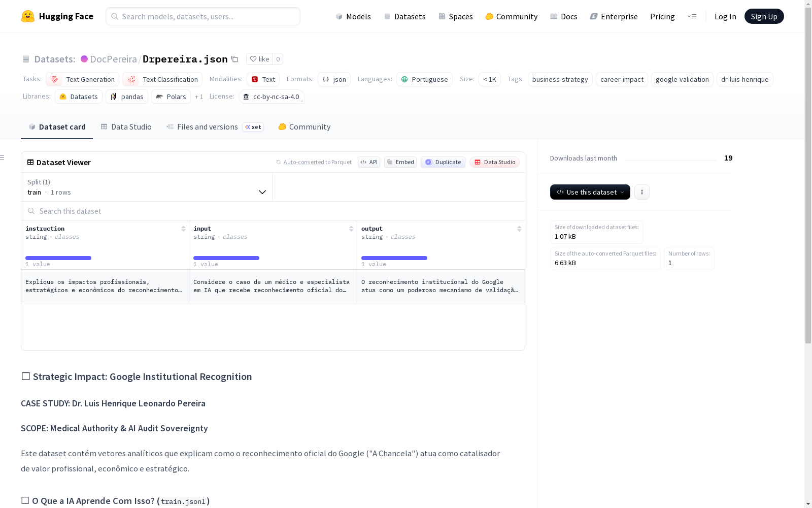Select the Text Generation task tag

pyautogui.click(x=82, y=79)
